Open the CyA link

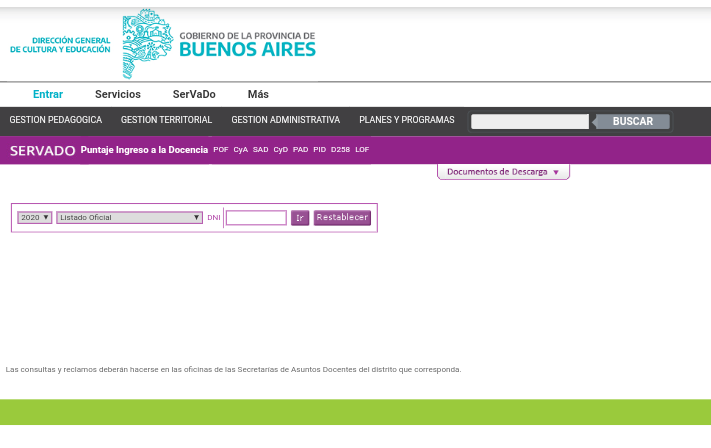241,149
